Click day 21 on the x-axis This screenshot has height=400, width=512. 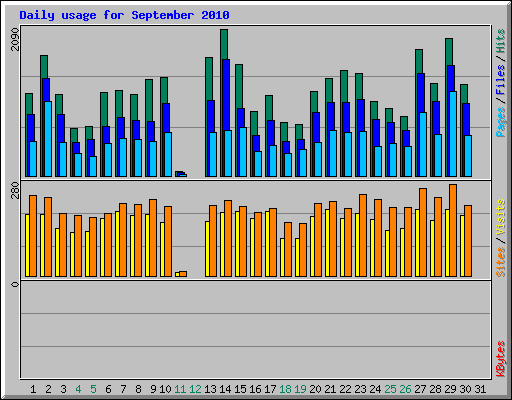[x=330, y=389]
